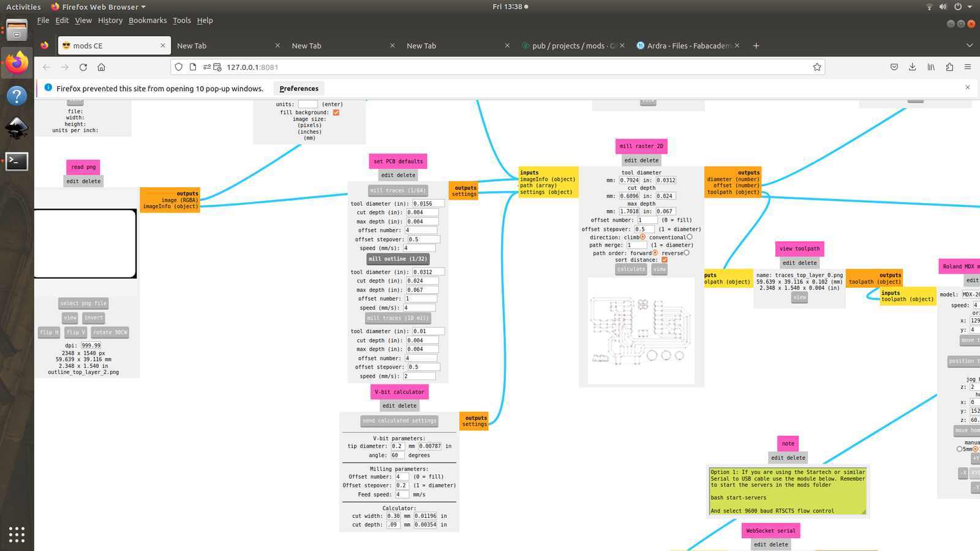The width and height of the screenshot is (980, 551).
Task: Open the Firefox library icon
Action: (932, 67)
